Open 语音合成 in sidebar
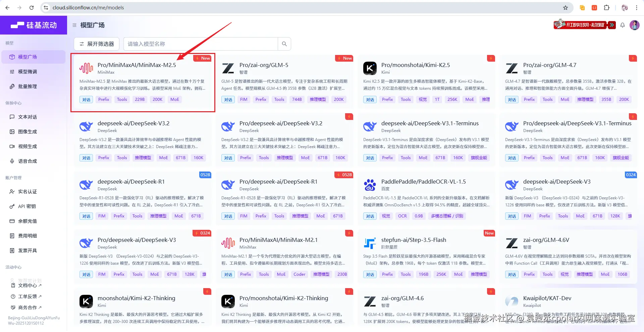The height and width of the screenshot is (332, 644). coord(33,161)
